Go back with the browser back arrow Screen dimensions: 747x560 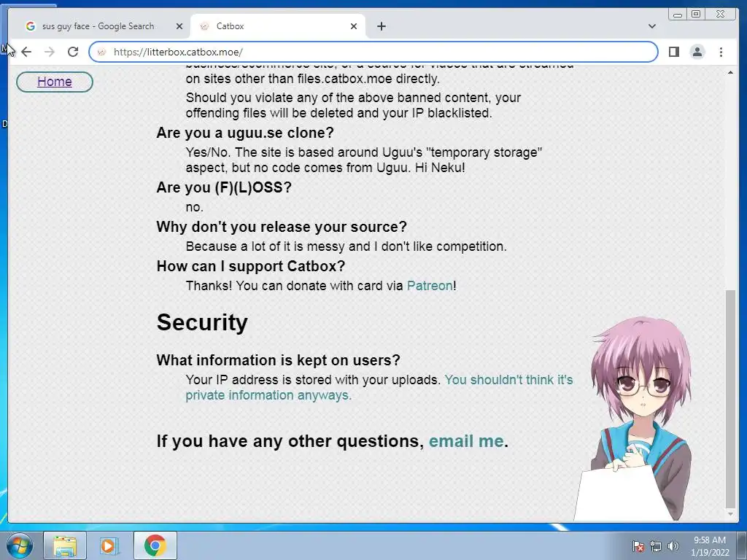[x=26, y=52]
